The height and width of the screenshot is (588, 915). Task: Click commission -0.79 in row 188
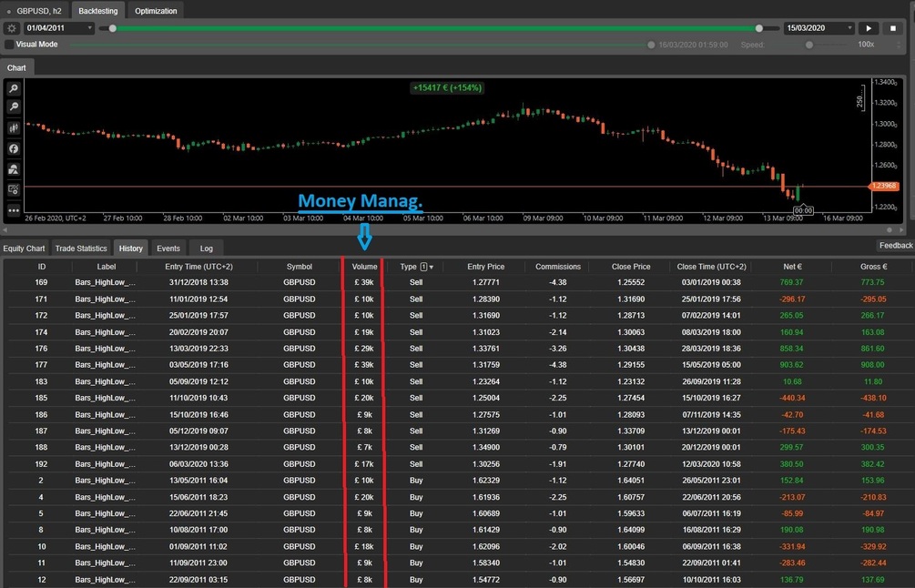click(558, 448)
